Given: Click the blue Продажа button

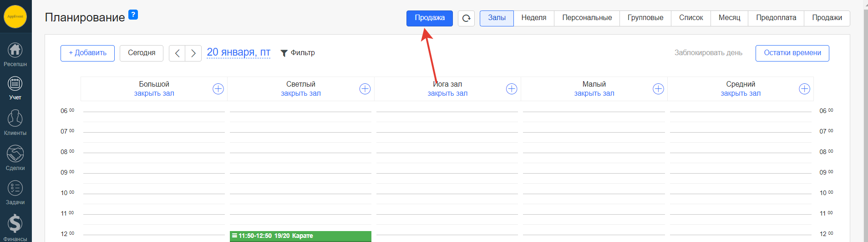Looking at the screenshot, I should coord(429,18).
